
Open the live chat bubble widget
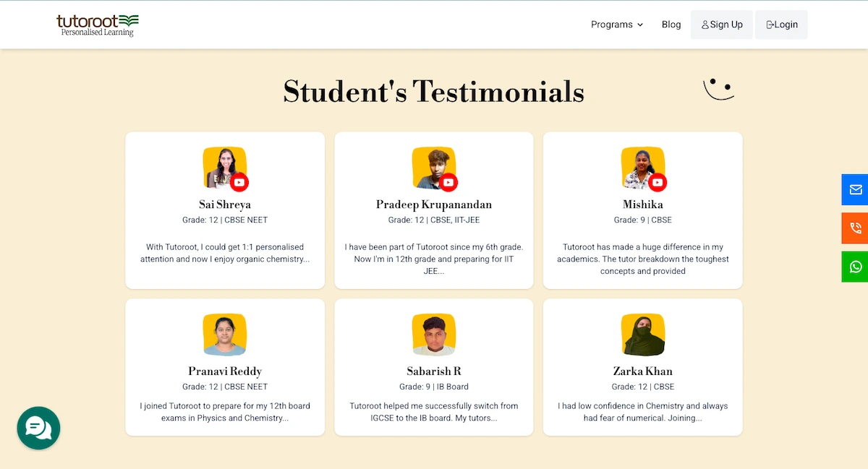pyautogui.click(x=38, y=428)
